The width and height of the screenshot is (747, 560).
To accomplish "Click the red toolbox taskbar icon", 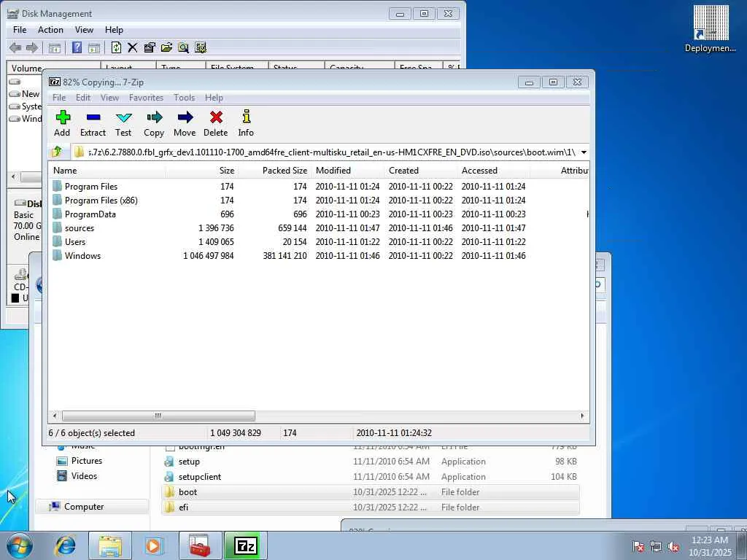I will 200,545.
